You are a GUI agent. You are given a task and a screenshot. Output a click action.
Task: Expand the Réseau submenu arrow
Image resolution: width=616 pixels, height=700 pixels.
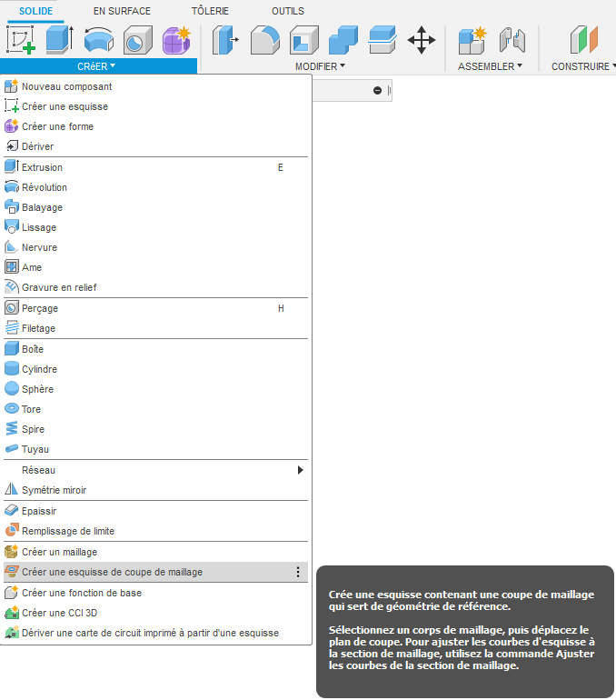(300, 470)
